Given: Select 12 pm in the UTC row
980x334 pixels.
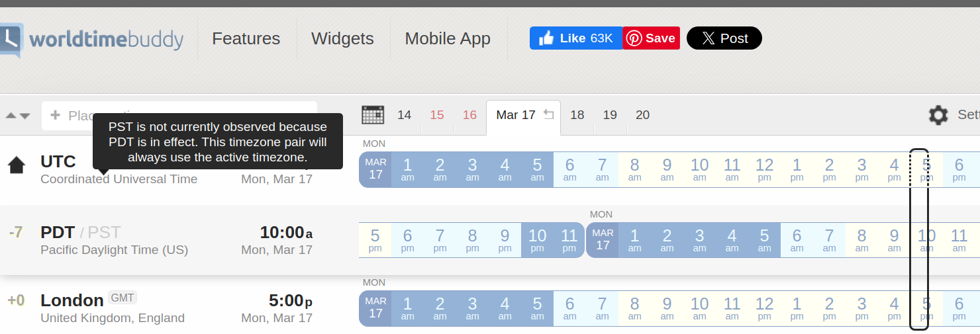Looking at the screenshot, I should 764,169.
